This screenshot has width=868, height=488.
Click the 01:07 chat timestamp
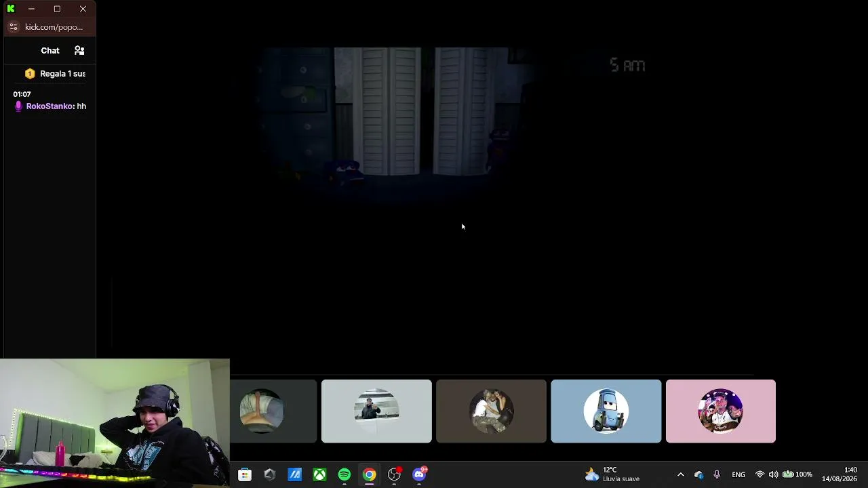tap(22, 94)
